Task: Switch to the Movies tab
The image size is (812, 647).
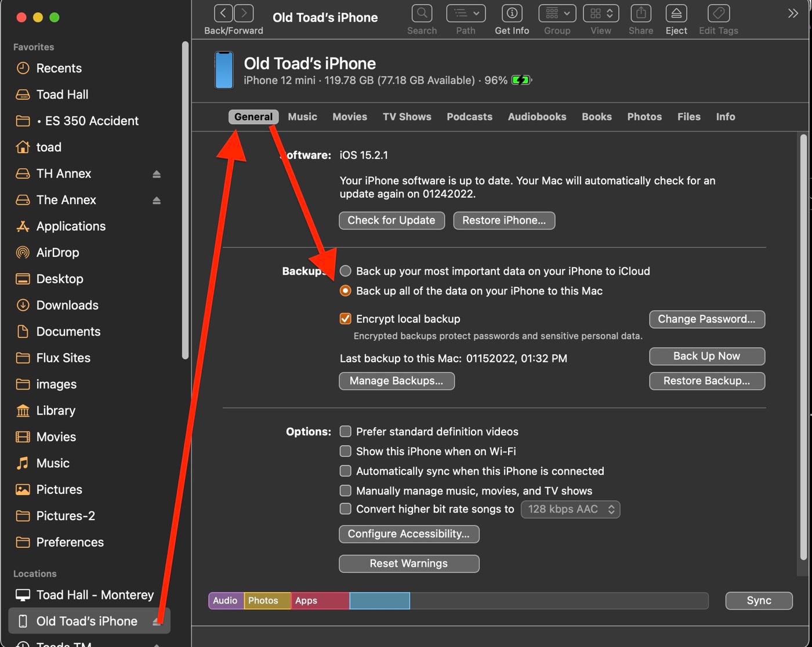Action: (x=350, y=117)
